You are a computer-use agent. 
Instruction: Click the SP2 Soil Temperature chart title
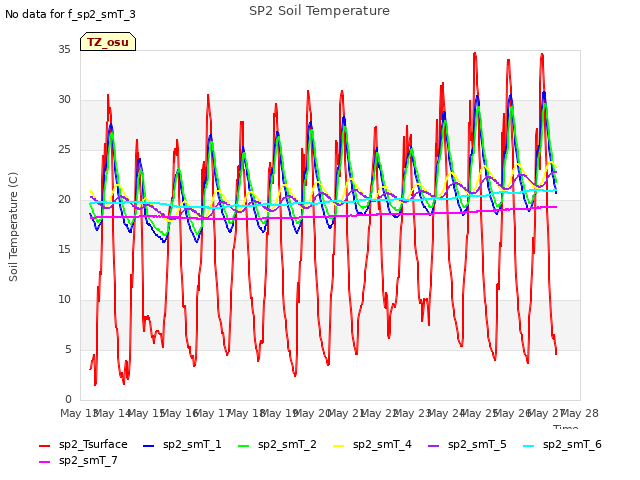pyautogui.click(x=319, y=11)
